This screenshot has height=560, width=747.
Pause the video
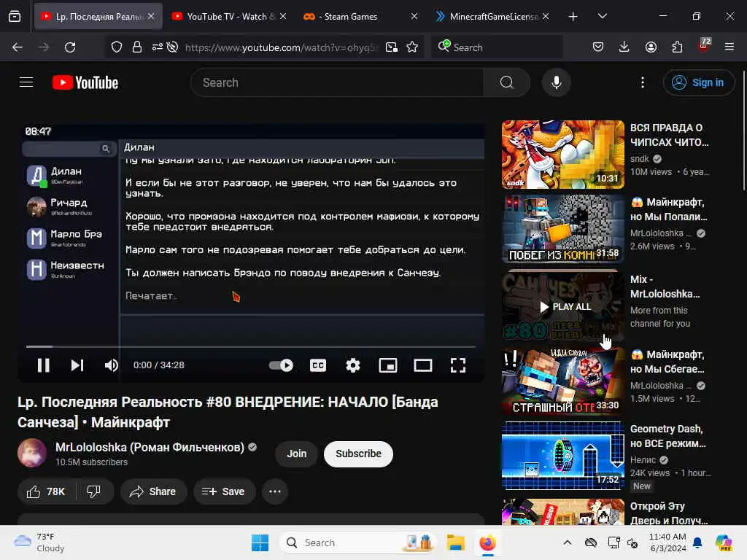click(x=43, y=365)
